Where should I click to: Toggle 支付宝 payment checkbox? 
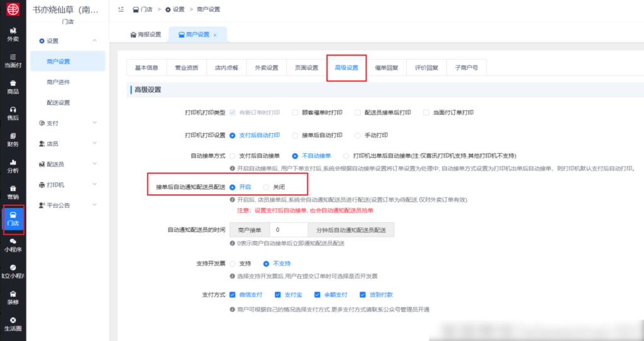[x=277, y=295]
